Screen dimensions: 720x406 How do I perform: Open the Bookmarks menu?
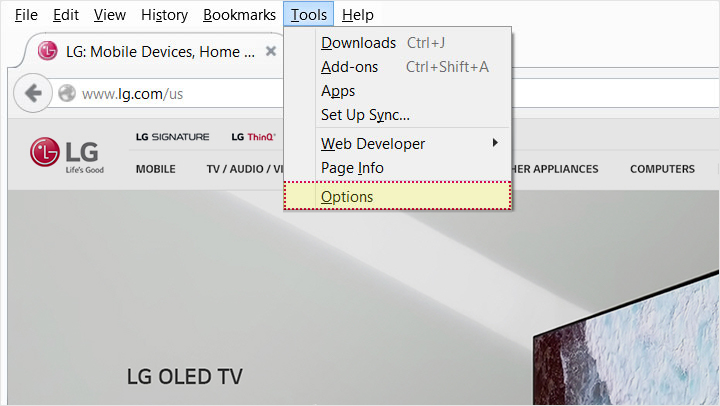click(239, 15)
